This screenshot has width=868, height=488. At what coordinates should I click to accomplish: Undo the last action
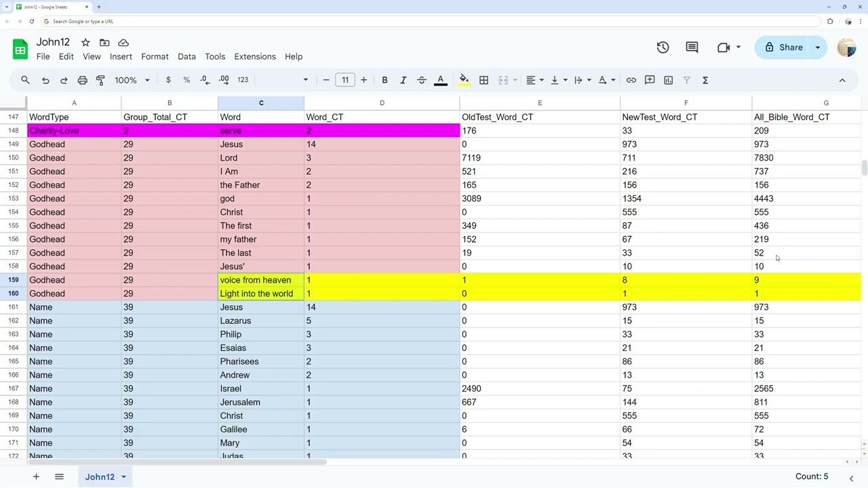pos(45,80)
